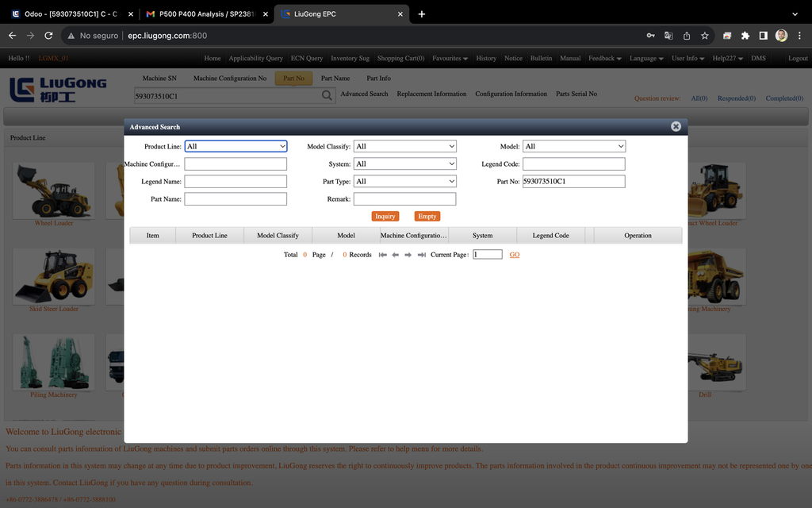Expand the Part Type dropdown
812x508 pixels.
404,181
